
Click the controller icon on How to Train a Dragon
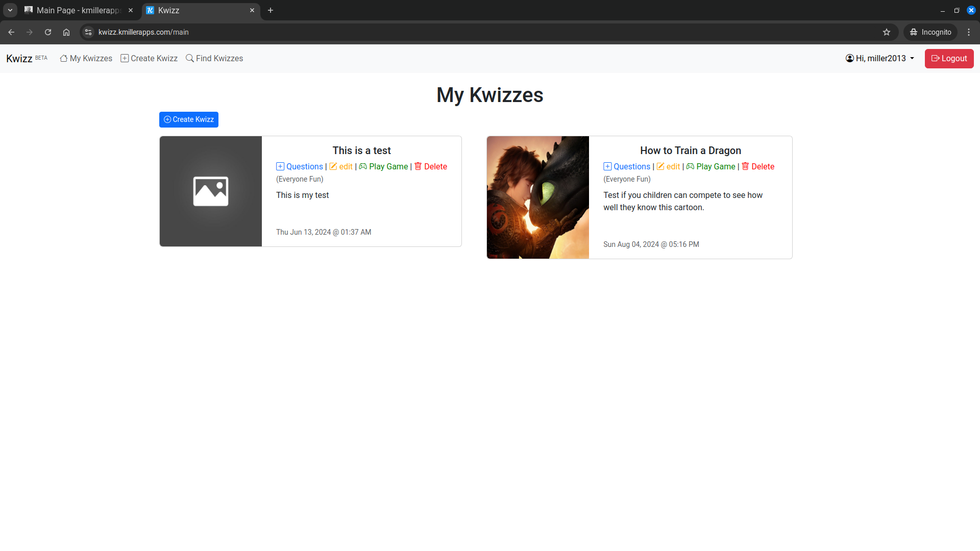[x=690, y=166]
